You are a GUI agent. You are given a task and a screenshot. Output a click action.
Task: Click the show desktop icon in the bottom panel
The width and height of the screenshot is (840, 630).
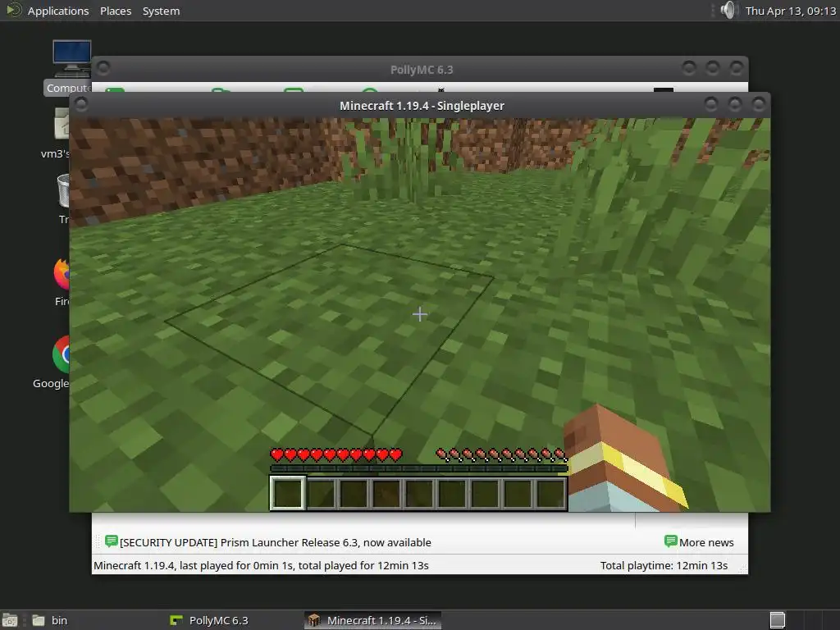pyautogui.click(x=10, y=620)
